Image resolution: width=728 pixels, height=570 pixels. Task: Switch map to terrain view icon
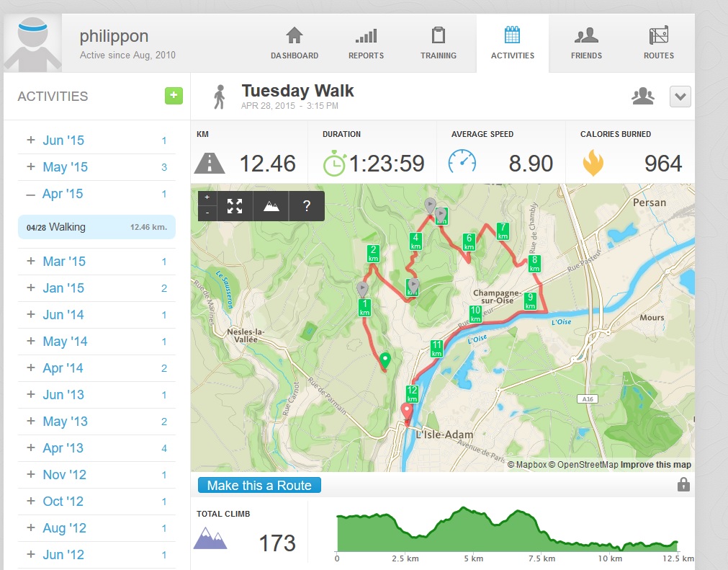click(271, 206)
